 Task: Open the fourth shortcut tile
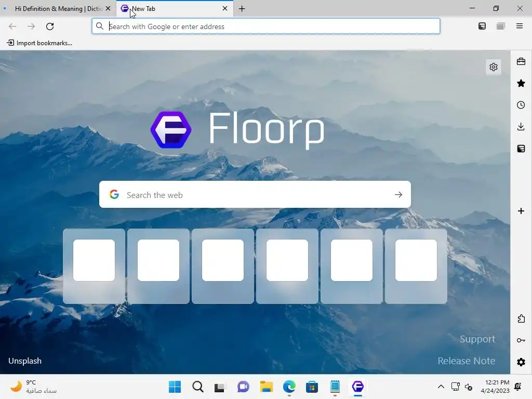point(287,266)
